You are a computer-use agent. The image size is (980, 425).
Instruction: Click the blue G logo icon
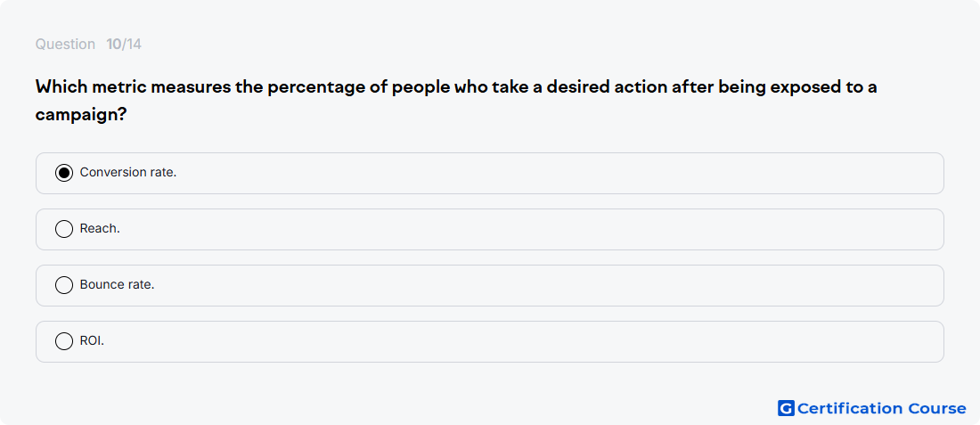tap(786, 409)
